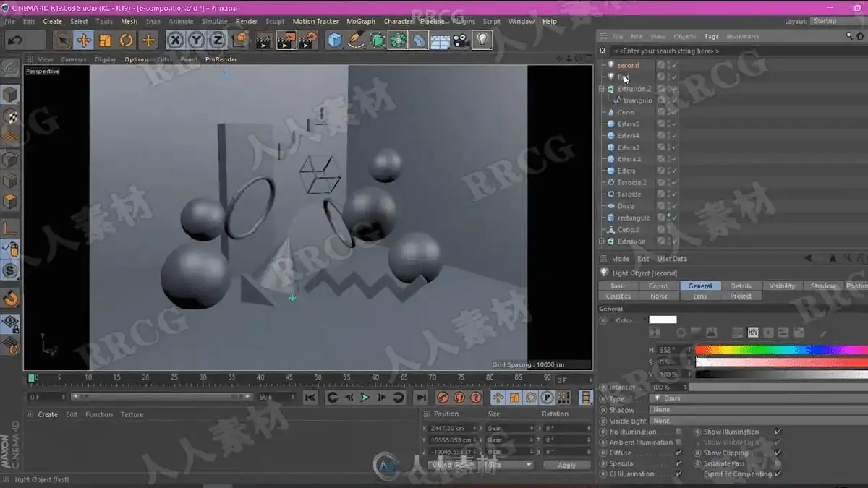Switch to the Details tab

pos(741,286)
